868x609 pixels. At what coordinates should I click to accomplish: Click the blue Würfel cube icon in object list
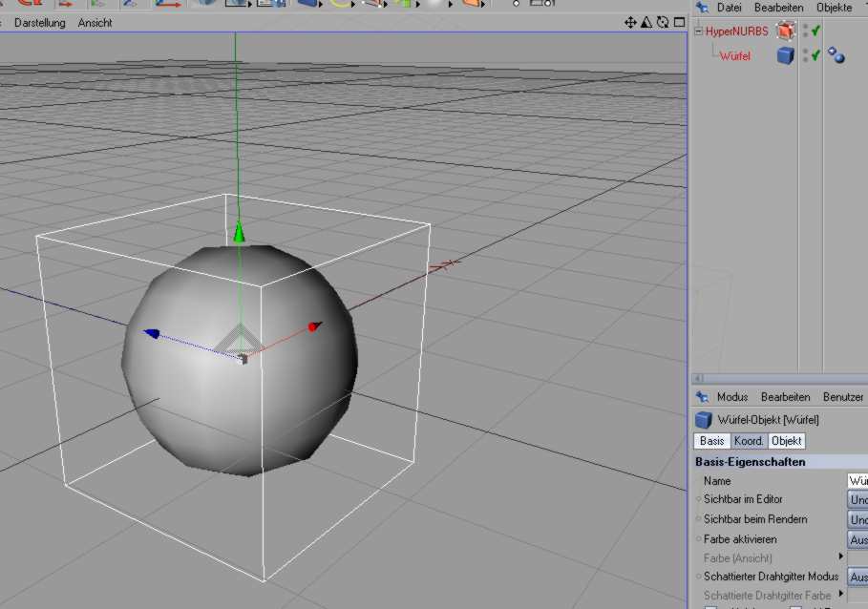tap(785, 55)
